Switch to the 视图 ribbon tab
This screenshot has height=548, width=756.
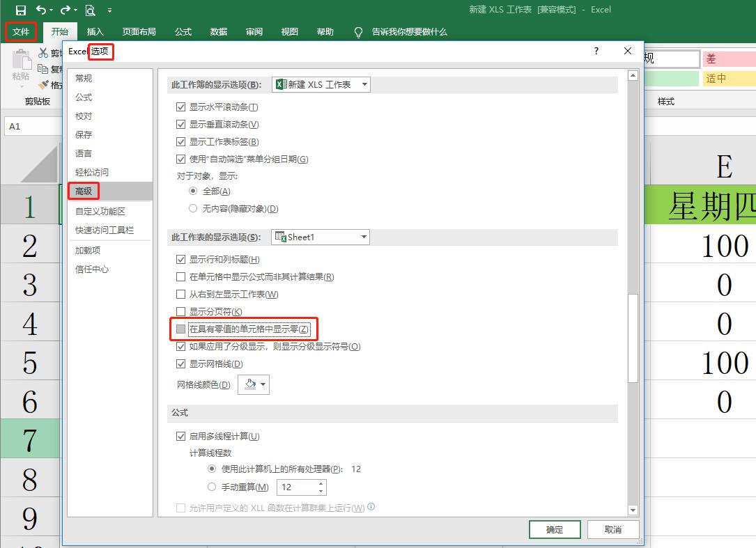click(x=289, y=31)
